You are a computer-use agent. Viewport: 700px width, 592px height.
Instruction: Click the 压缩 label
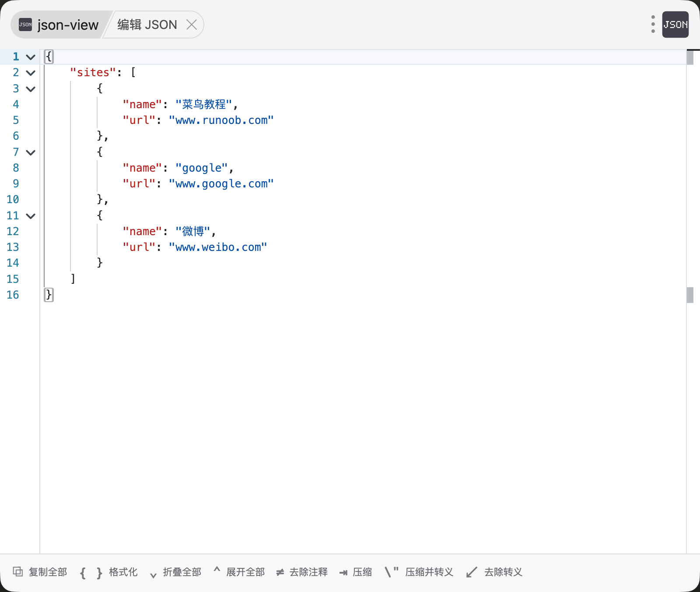(362, 572)
